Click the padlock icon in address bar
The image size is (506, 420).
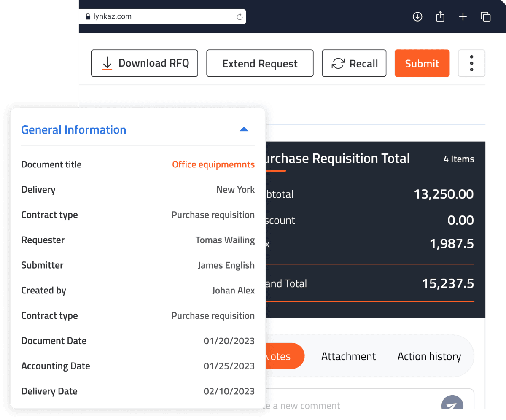tap(88, 17)
